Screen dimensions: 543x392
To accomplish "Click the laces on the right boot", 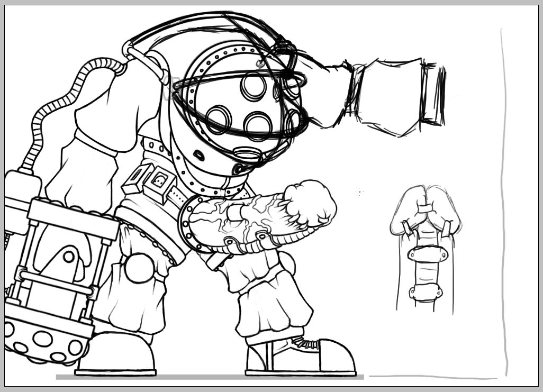I will pyautogui.click(x=307, y=344).
